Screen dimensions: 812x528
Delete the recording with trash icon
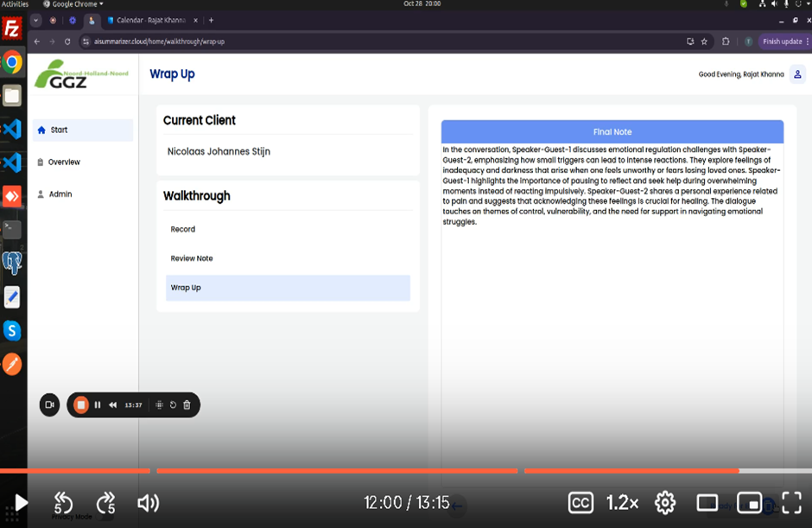pyautogui.click(x=187, y=404)
